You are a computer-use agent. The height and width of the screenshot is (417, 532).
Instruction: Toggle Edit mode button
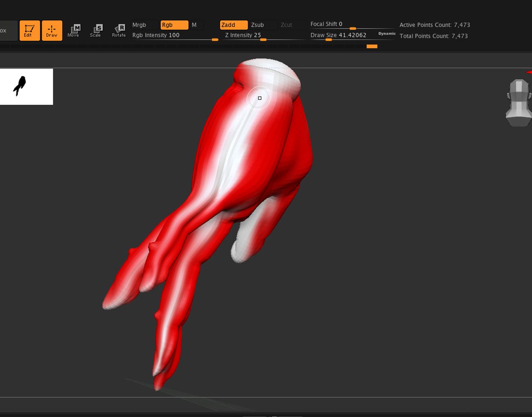click(29, 31)
